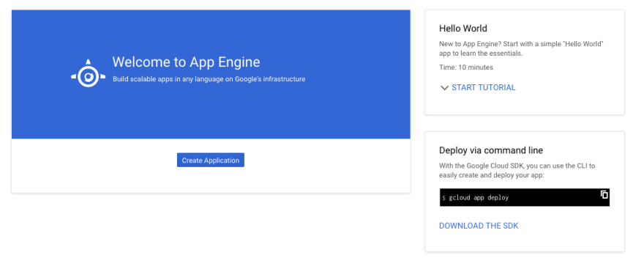Click the 'Deploy via command line' heading
644x280 pixels.
click(x=491, y=150)
